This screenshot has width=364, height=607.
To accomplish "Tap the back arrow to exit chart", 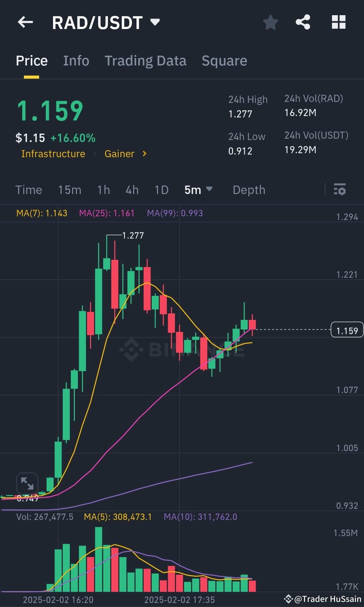I will pos(25,22).
